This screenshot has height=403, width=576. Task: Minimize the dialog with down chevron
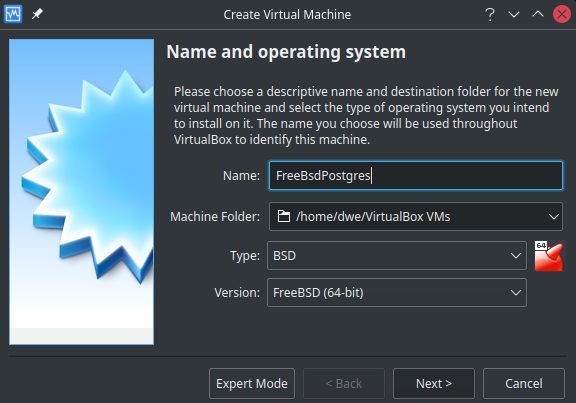tap(514, 14)
